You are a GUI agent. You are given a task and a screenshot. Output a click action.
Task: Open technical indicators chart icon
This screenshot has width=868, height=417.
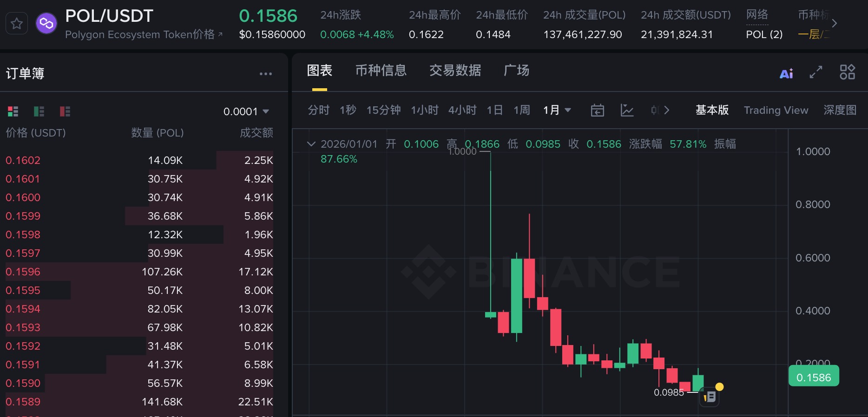tap(627, 110)
